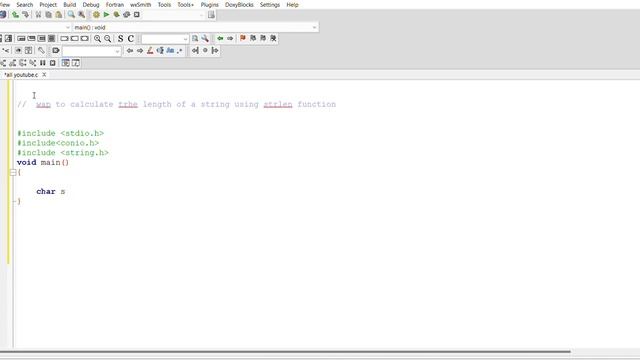
Task: Click the previous bookmark icon
Action: [253, 38]
